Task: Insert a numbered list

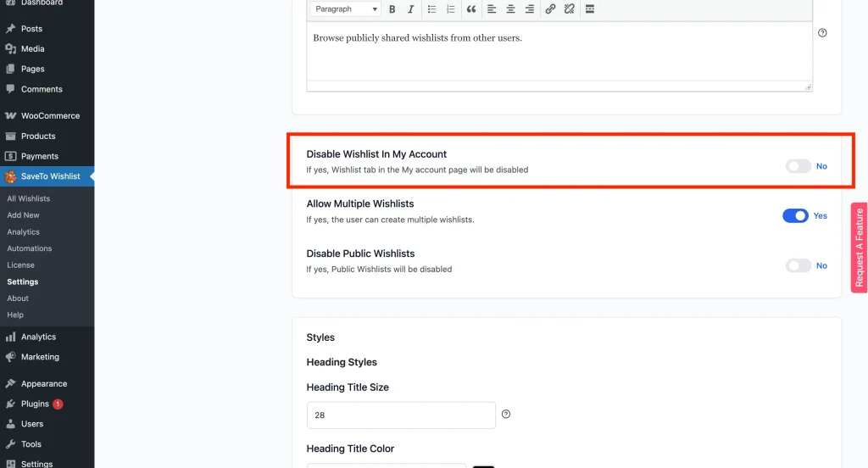Action: (x=451, y=8)
